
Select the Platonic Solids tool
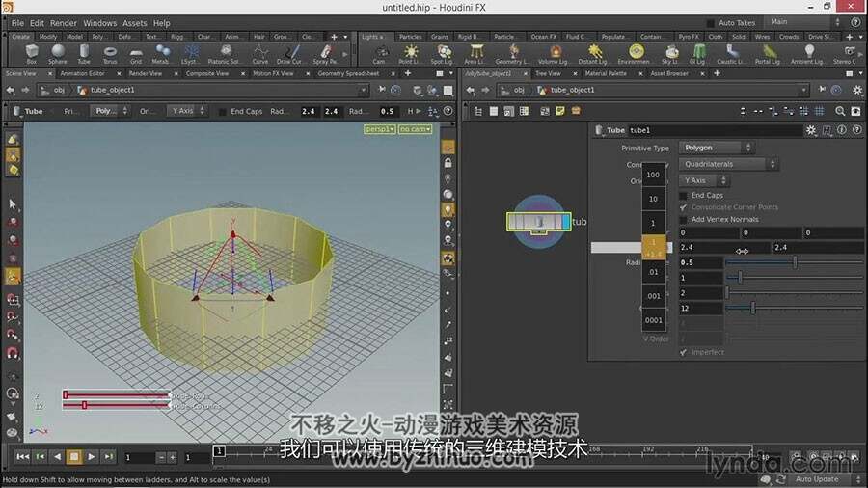click(224, 54)
